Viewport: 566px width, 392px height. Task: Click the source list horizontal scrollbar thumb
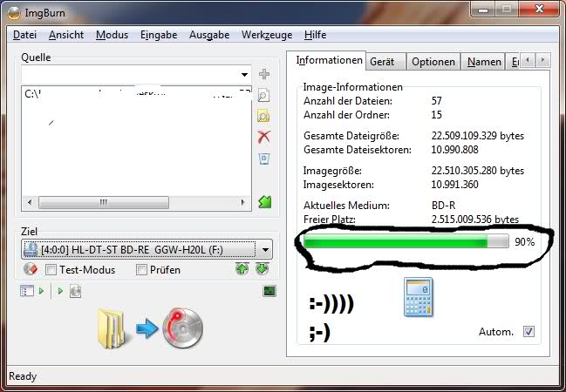pyautogui.click(x=104, y=202)
